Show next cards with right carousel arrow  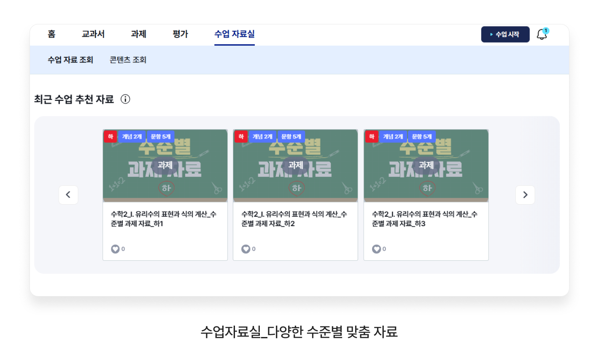tap(525, 195)
